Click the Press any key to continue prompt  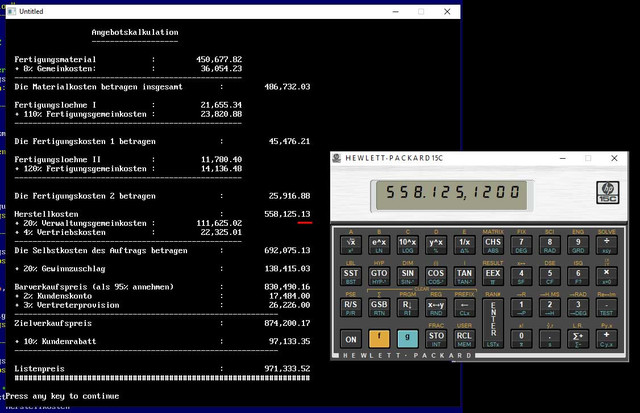click(x=62, y=396)
